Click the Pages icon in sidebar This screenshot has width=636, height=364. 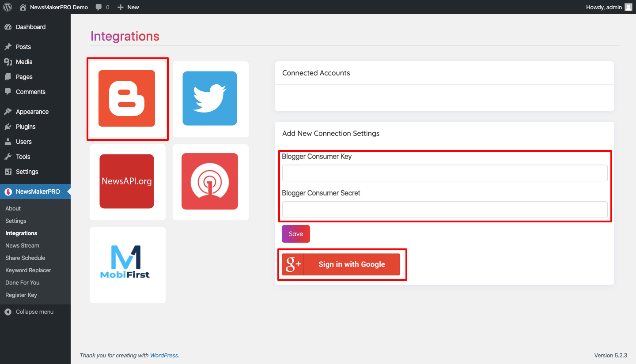point(8,77)
